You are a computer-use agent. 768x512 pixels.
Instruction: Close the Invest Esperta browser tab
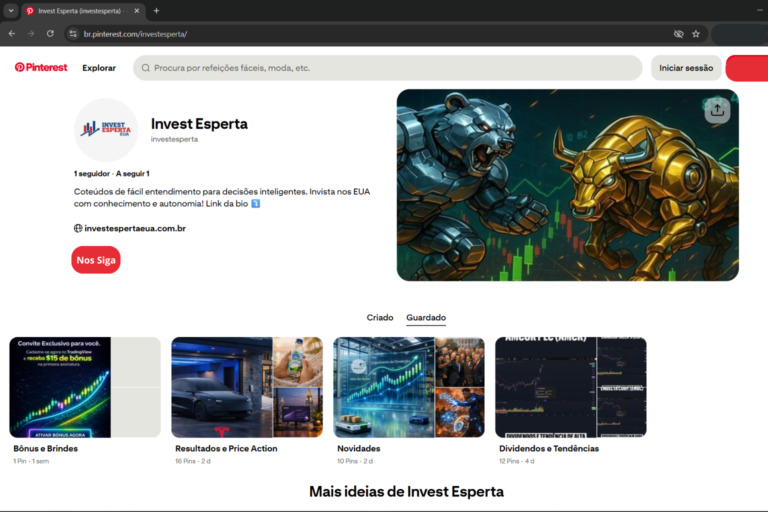[x=137, y=11]
